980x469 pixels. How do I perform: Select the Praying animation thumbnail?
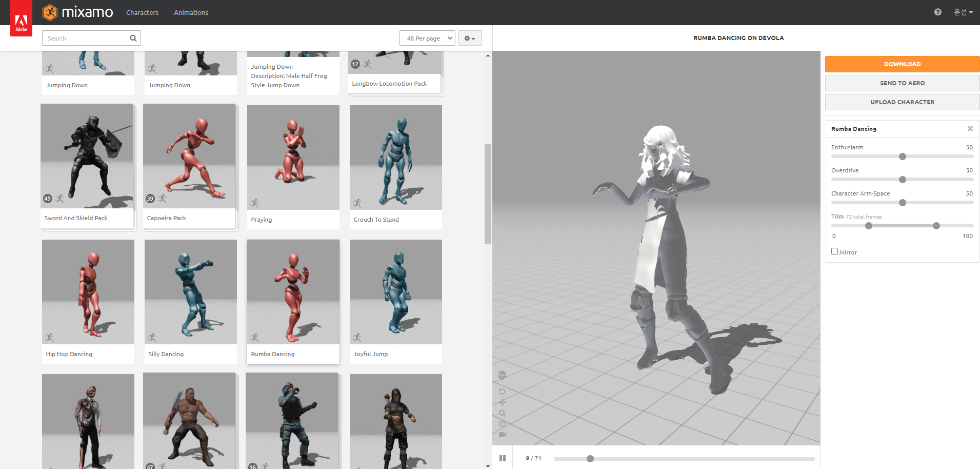click(293, 157)
